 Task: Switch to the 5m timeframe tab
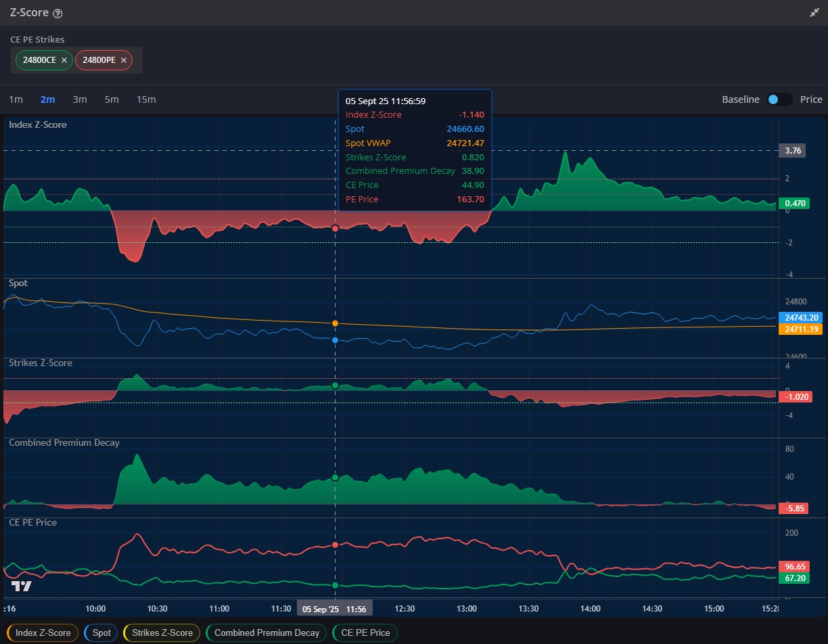click(x=112, y=99)
